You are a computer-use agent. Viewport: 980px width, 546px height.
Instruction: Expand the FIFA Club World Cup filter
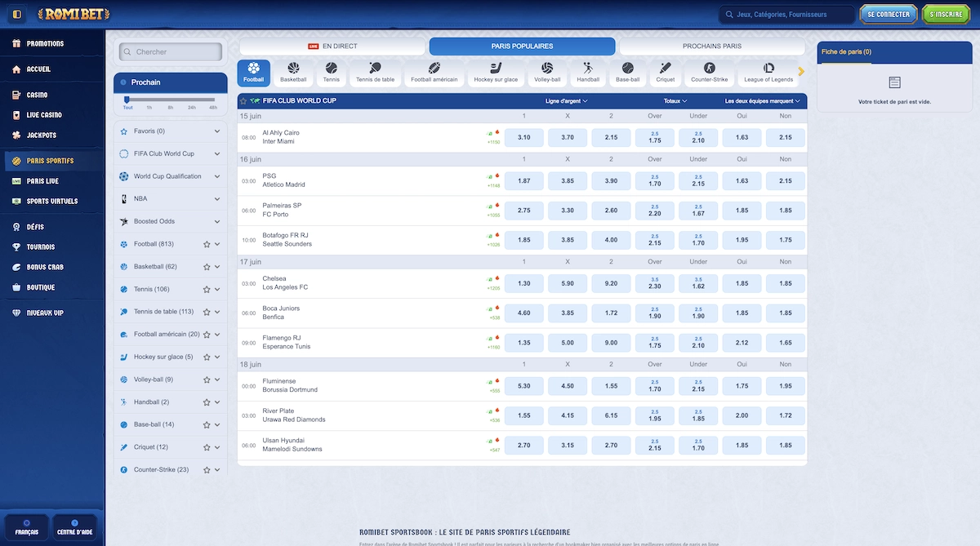tap(169, 153)
